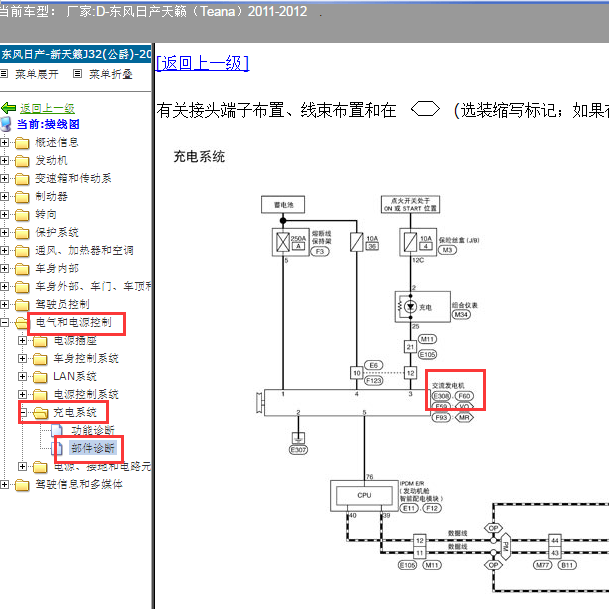Open the 电源插座 subfolder
This screenshot has height=609, width=609.
(x=75, y=340)
